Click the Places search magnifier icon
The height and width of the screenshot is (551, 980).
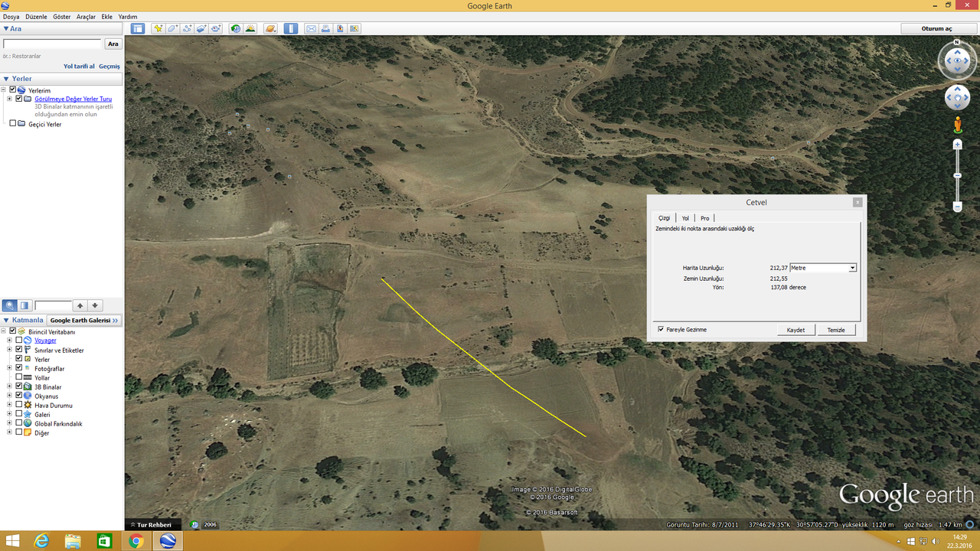click(x=11, y=305)
